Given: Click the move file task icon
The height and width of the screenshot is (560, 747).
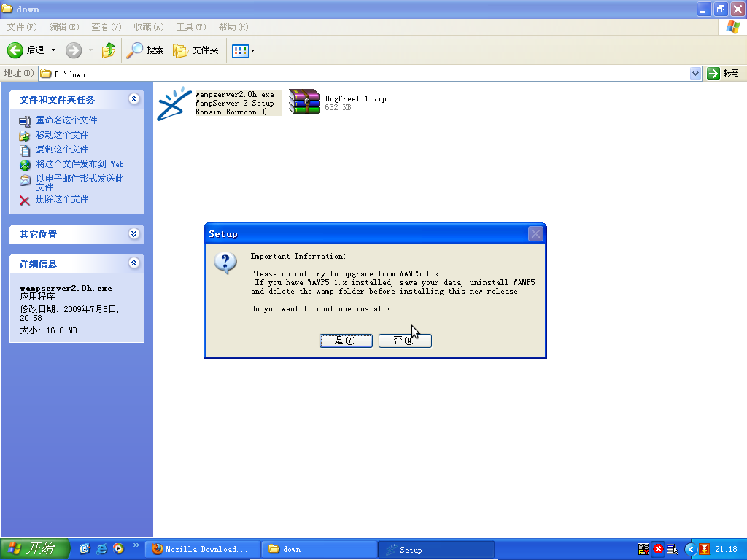Looking at the screenshot, I should click(x=25, y=136).
